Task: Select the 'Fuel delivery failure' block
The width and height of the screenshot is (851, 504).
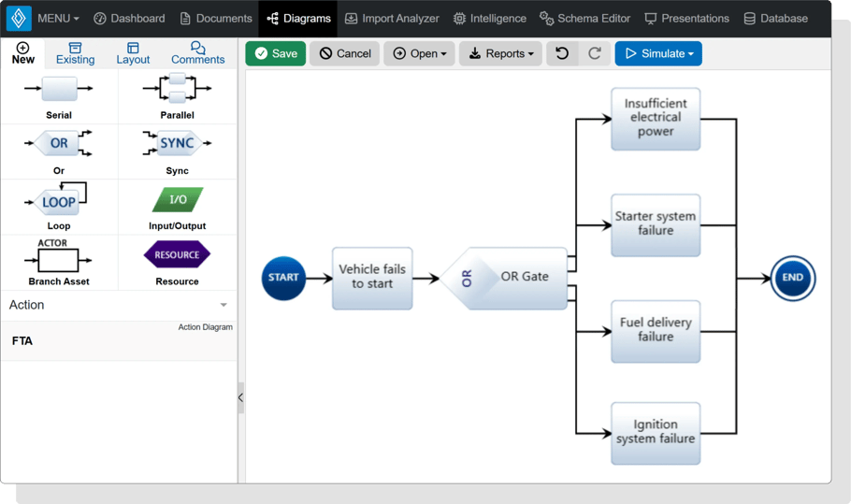Action: coord(656,331)
